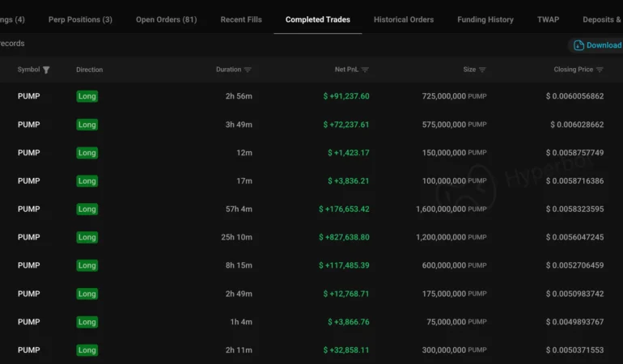
Task: Click the Download file icon
Action: click(x=578, y=45)
